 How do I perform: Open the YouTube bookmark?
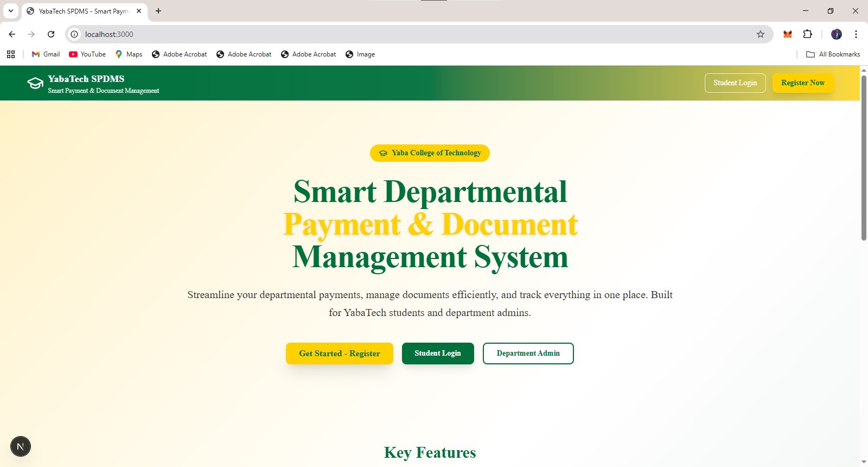pyautogui.click(x=87, y=54)
